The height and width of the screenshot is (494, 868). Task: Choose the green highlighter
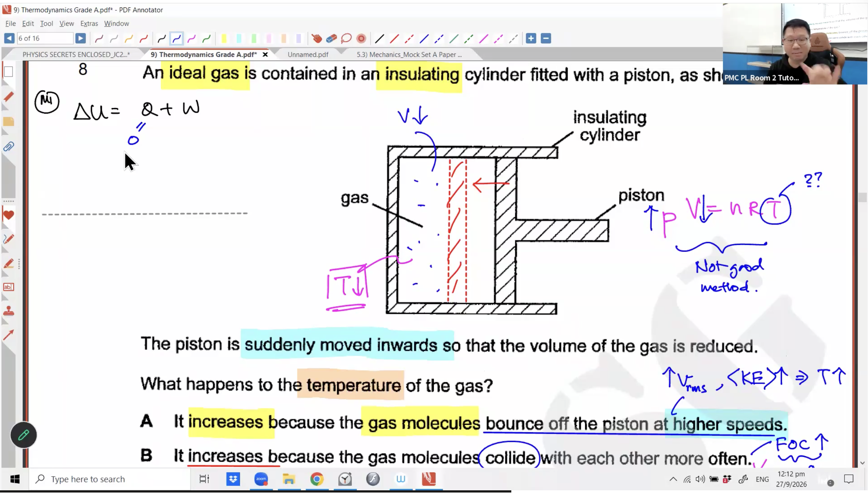[x=254, y=38]
